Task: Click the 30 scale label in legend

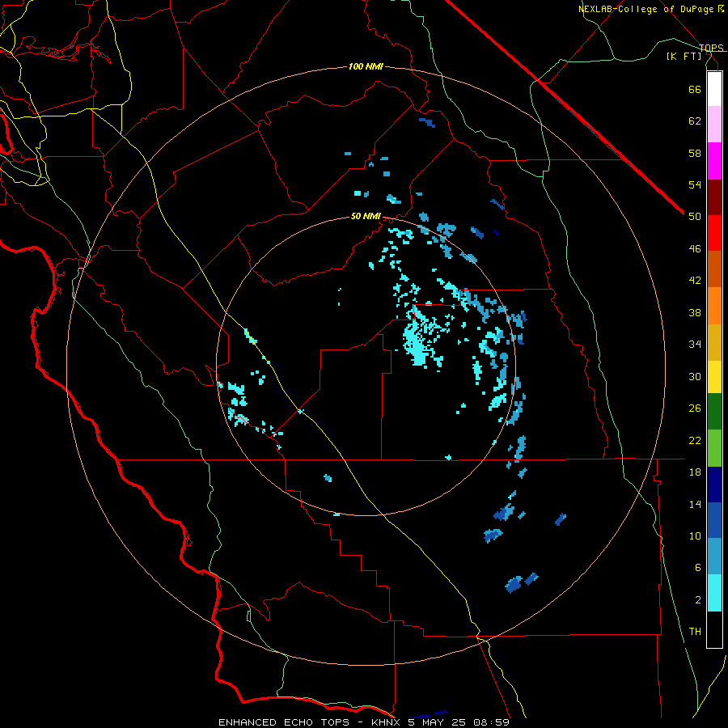Action: (x=695, y=376)
